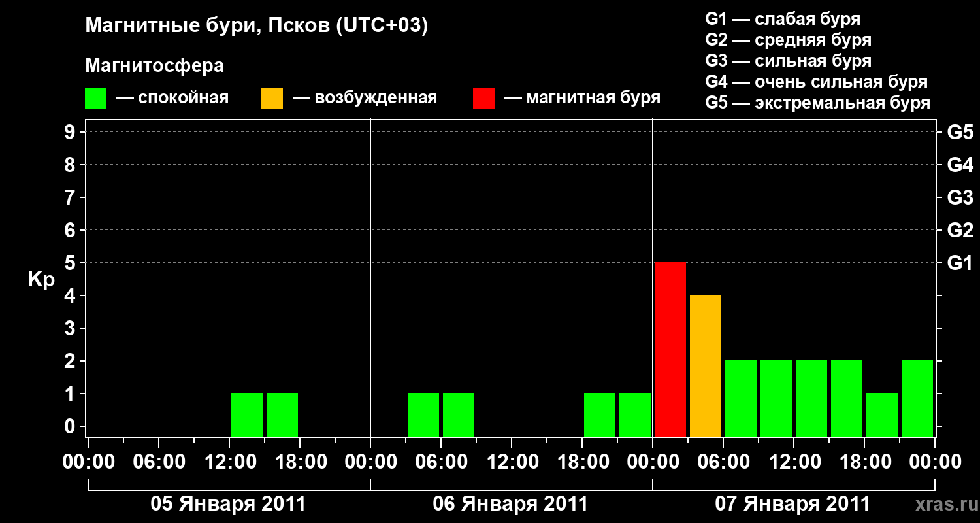Click the red magnetic storm legend swatch
Image resolution: width=980 pixels, height=523 pixels.
tap(484, 98)
